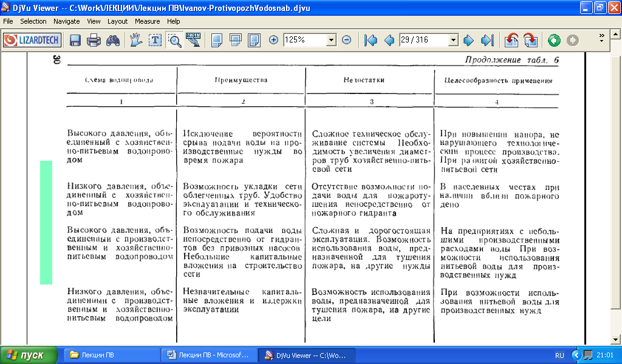
Task: Navigate back with green arrow
Action: [x=554, y=40]
